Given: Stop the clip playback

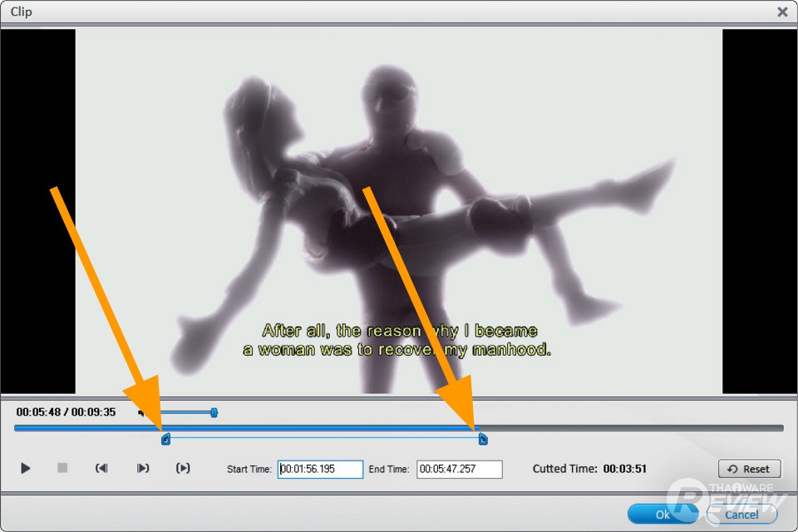Looking at the screenshot, I should click(62, 467).
